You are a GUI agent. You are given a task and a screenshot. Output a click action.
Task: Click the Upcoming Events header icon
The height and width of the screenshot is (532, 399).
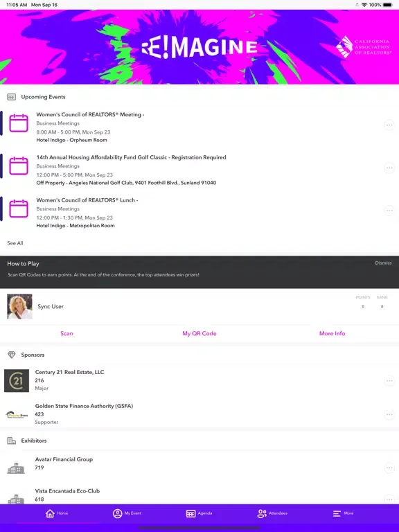click(12, 97)
